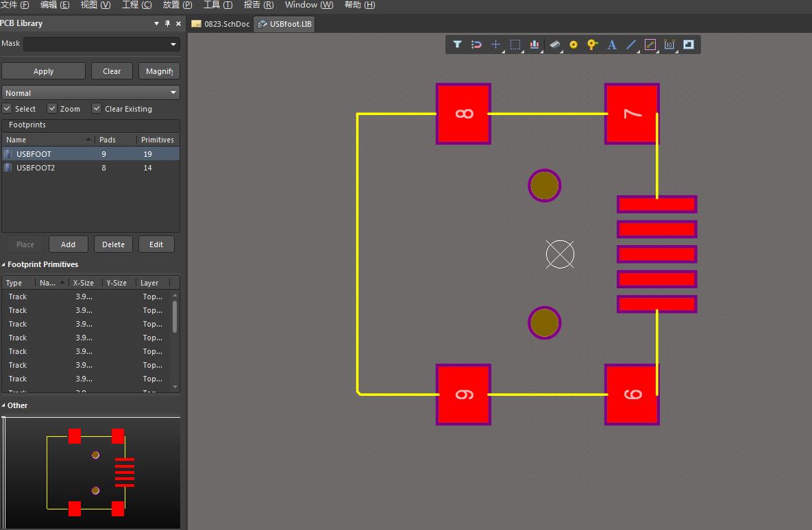
Task: Click the footprint preview thumbnail
Action: tap(91, 472)
